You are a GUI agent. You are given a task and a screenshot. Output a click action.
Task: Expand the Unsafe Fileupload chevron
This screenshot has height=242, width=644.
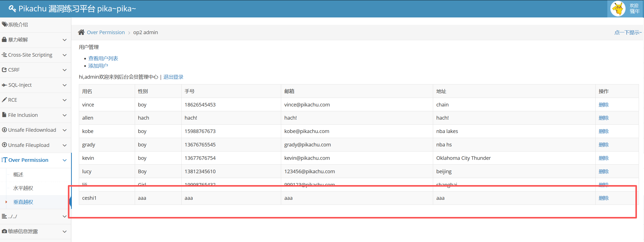point(65,145)
